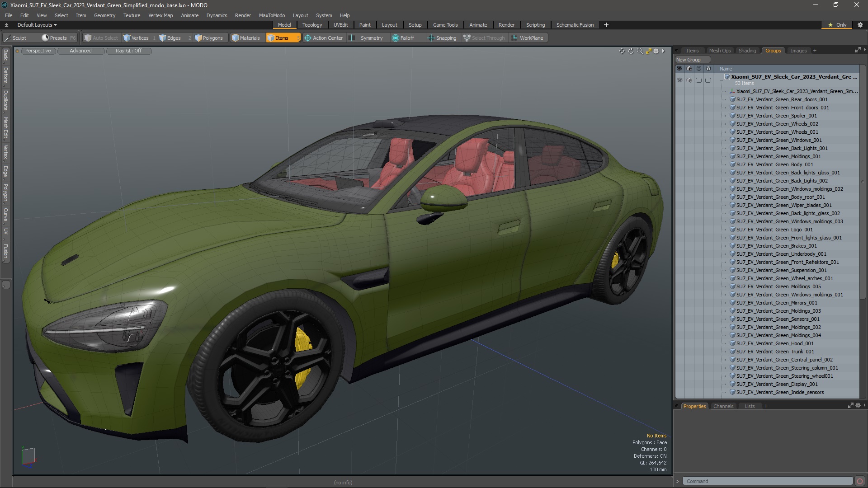Click the groups list vertical scrollbar
This screenshot has height=488, width=868.
click(862, 181)
